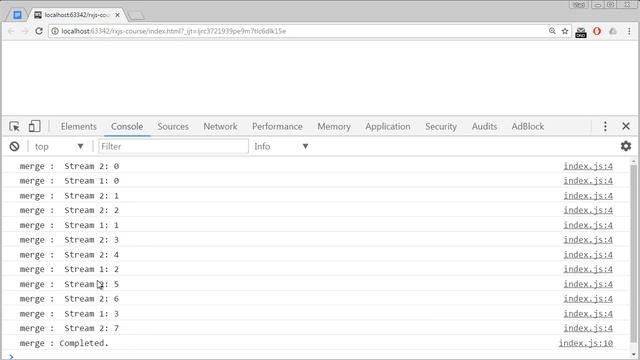The image size is (640, 360).
Task: Select the Console tab
Action: 127,127
